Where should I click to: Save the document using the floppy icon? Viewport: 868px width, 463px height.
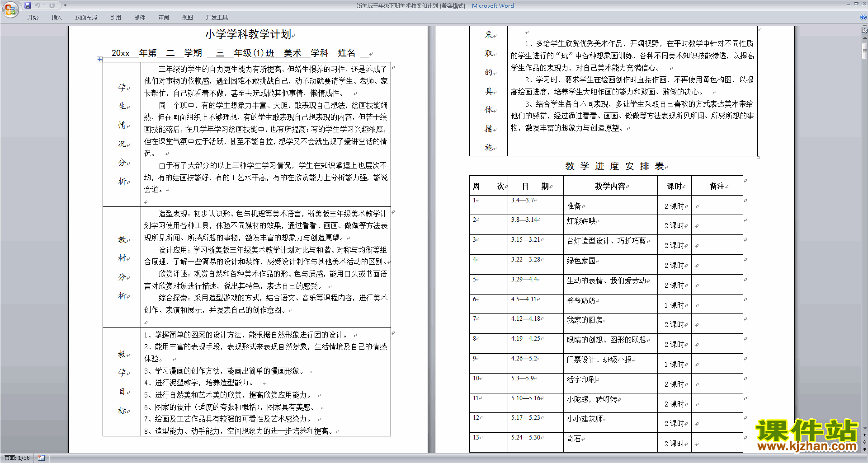(x=28, y=5)
